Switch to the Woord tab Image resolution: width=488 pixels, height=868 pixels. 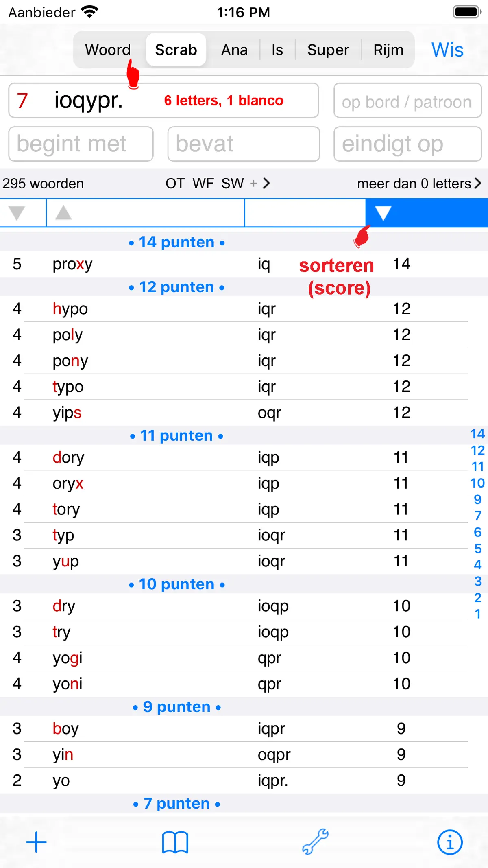point(108,50)
